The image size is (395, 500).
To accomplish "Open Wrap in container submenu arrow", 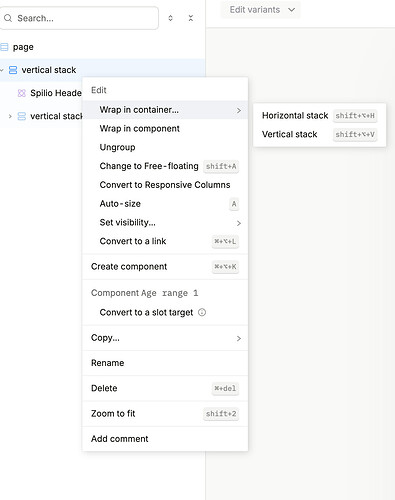I will pos(239,110).
